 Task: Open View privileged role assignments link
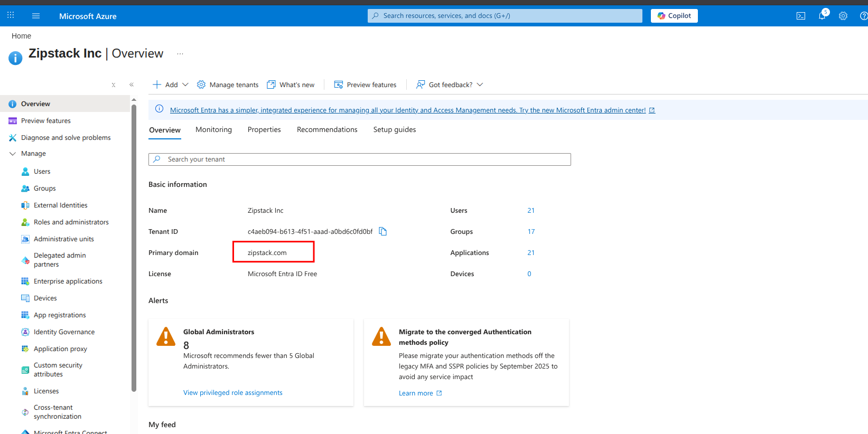point(232,393)
